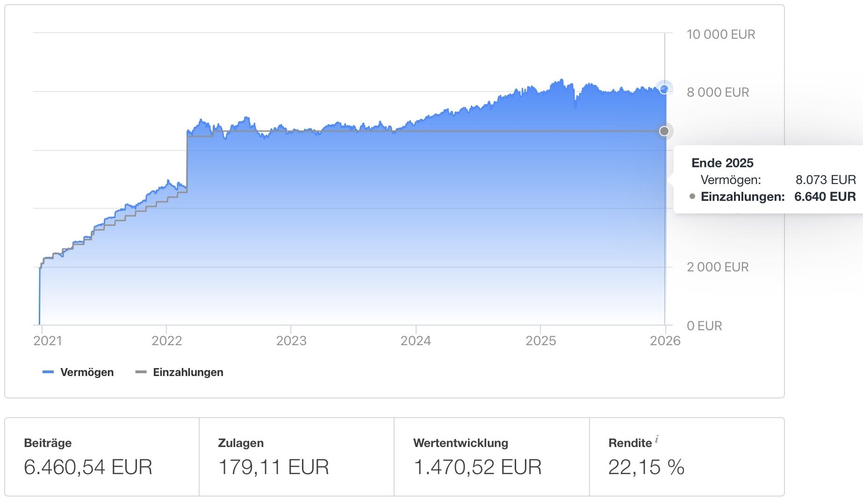Click the gray Einzahlungen data point marker
The height and width of the screenshot is (504, 863).
click(x=664, y=131)
